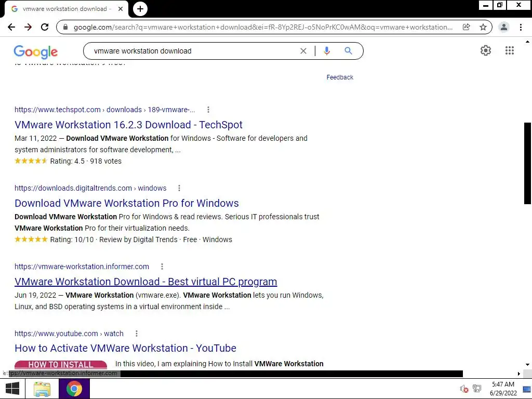Open options for the TechSpot result
The height and width of the screenshot is (399, 532).
click(208, 110)
